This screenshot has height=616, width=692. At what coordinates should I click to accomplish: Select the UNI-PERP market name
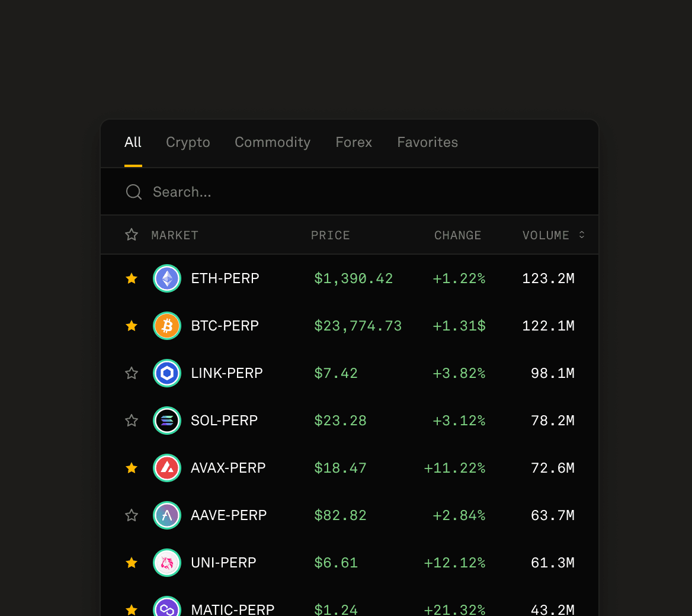coord(223,563)
